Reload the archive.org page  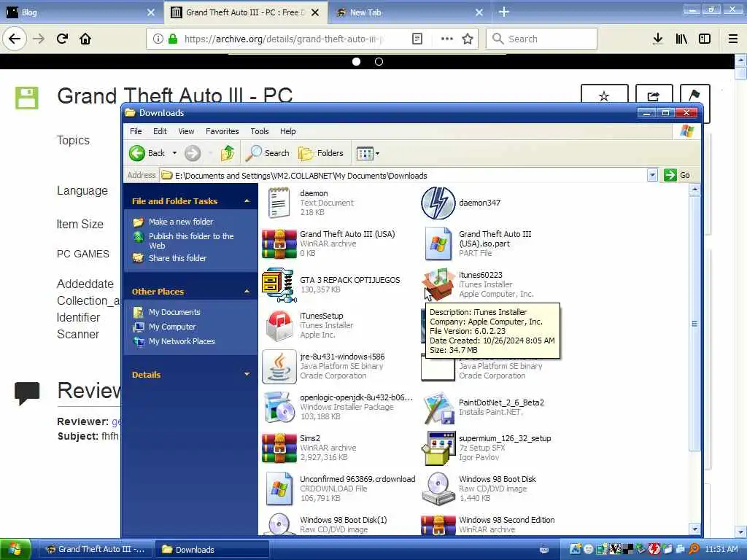[x=63, y=39]
